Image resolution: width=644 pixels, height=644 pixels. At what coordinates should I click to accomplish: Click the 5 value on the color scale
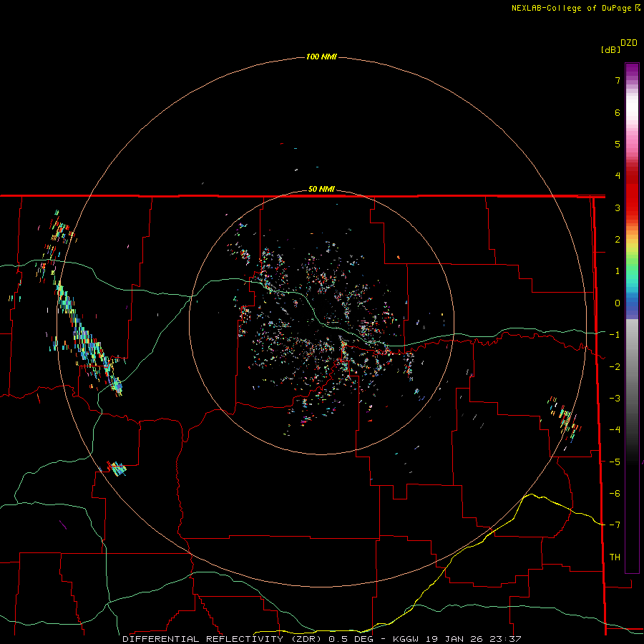(618, 144)
